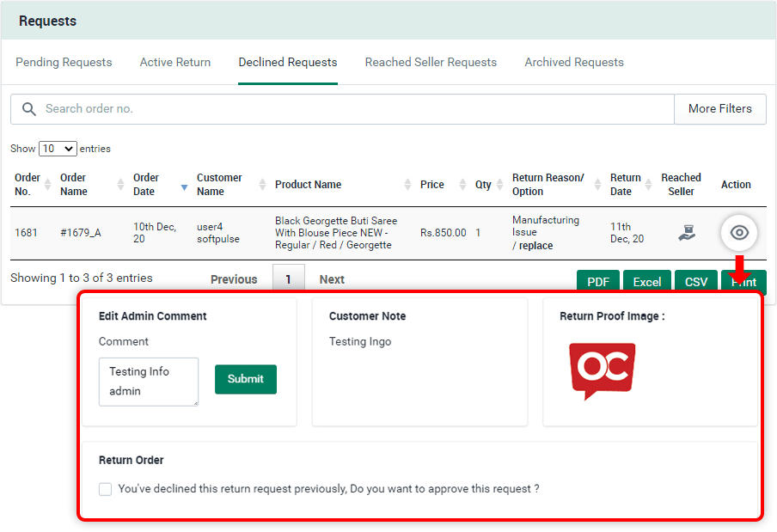Open the Return Proof Image thumbnail
This screenshot has width=777, height=532.
[603, 370]
